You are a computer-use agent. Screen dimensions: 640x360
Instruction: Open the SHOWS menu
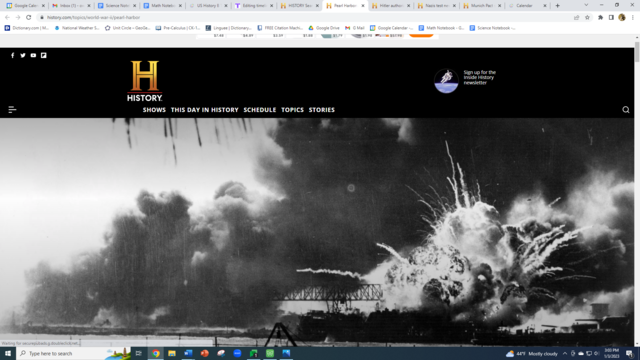tap(154, 110)
